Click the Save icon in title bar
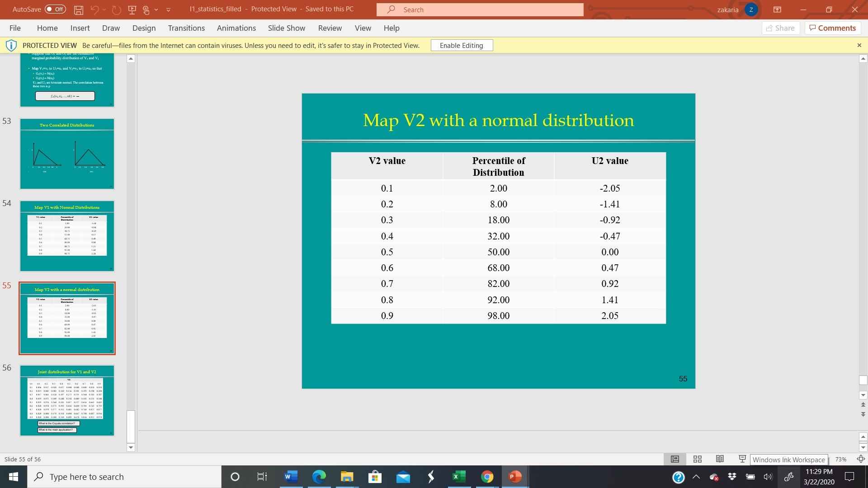The width and height of the screenshot is (868, 488). (x=79, y=9)
